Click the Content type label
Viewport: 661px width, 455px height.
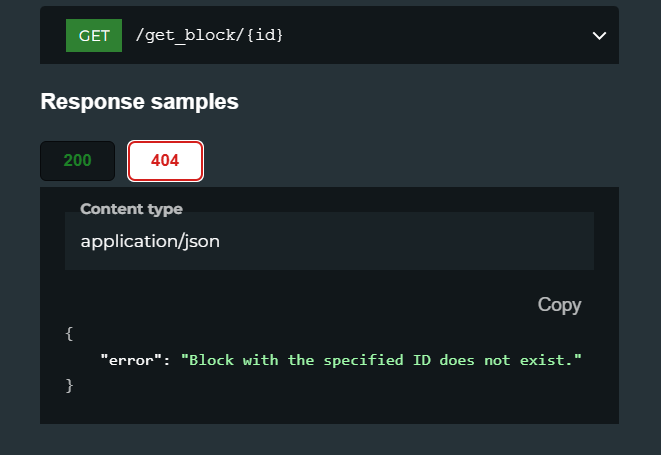tap(132, 209)
